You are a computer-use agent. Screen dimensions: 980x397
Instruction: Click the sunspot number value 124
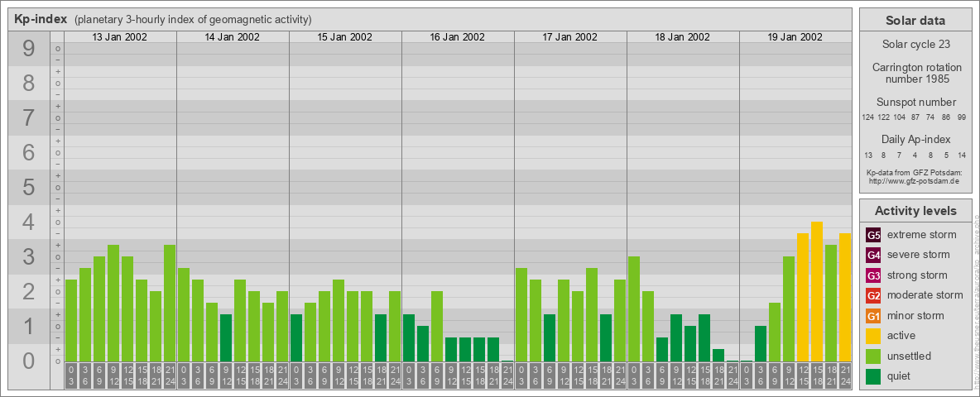coord(867,117)
